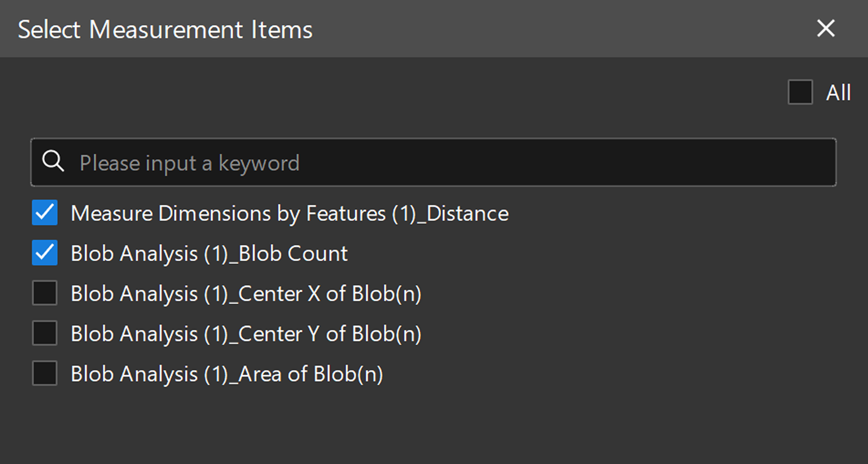Image resolution: width=868 pixels, height=464 pixels.
Task: Click the X to close the dialog
Action: click(x=825, y=29)
